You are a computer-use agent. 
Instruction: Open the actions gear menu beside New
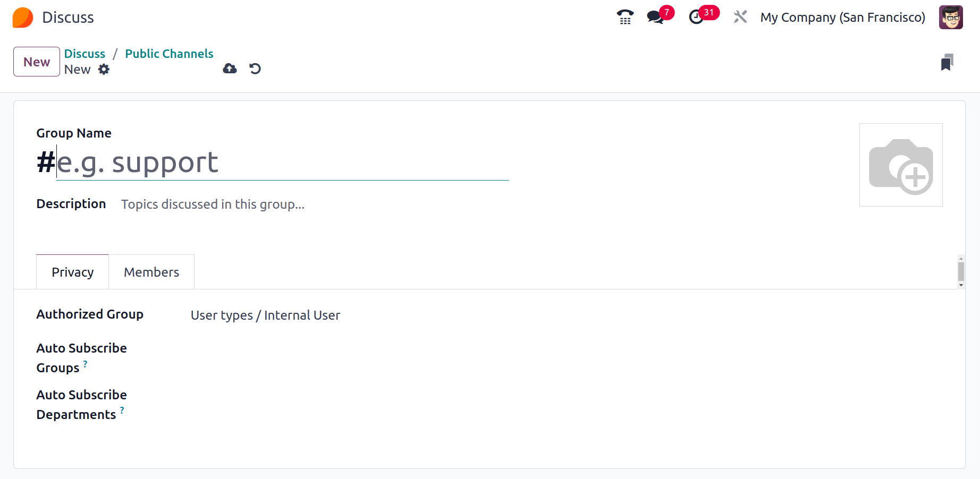coord(104,70)
